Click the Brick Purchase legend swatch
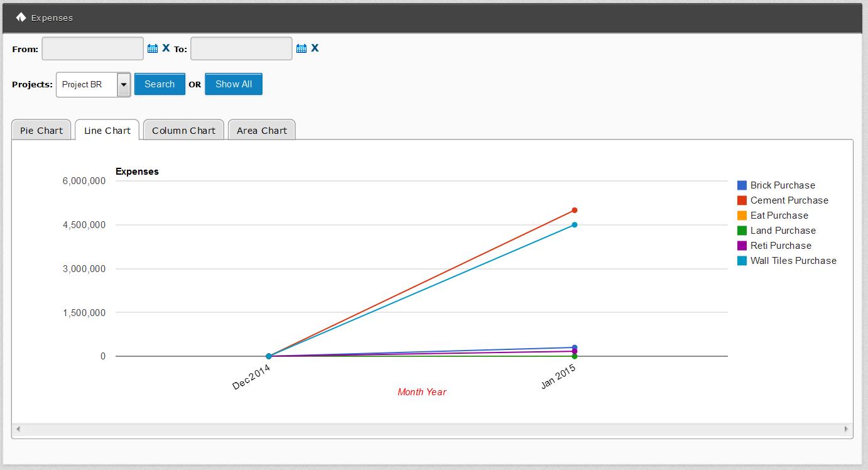 [742, 185]
